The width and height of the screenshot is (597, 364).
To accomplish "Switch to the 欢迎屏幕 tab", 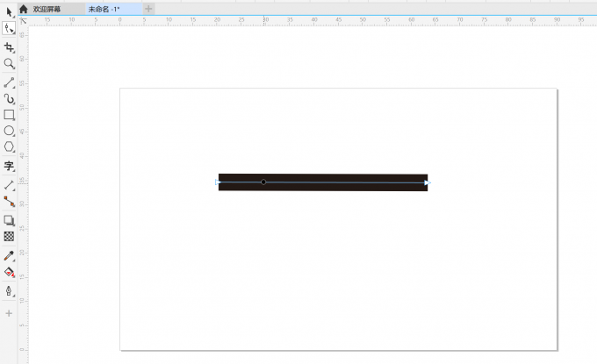I will click(47, 9).
